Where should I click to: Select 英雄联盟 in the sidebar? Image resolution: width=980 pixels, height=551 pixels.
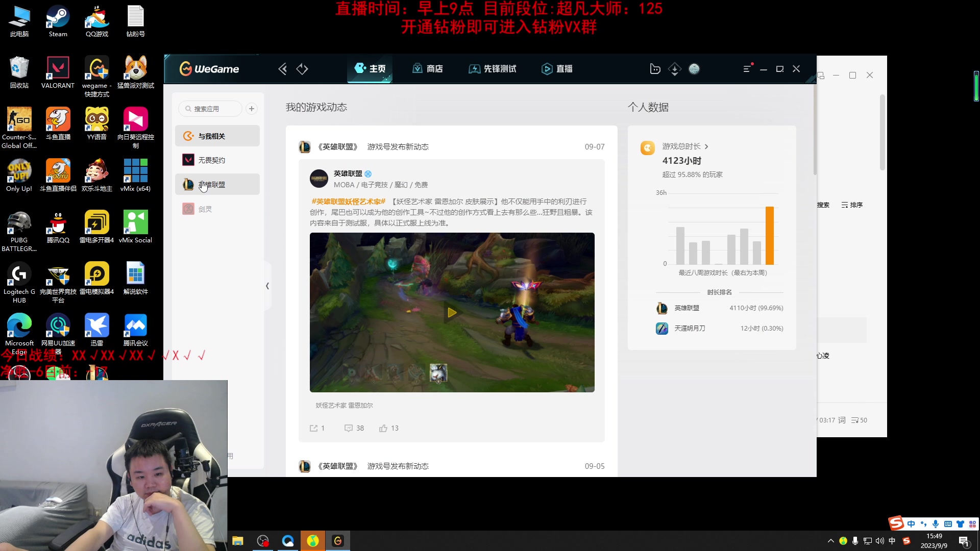tap(217, 185)
